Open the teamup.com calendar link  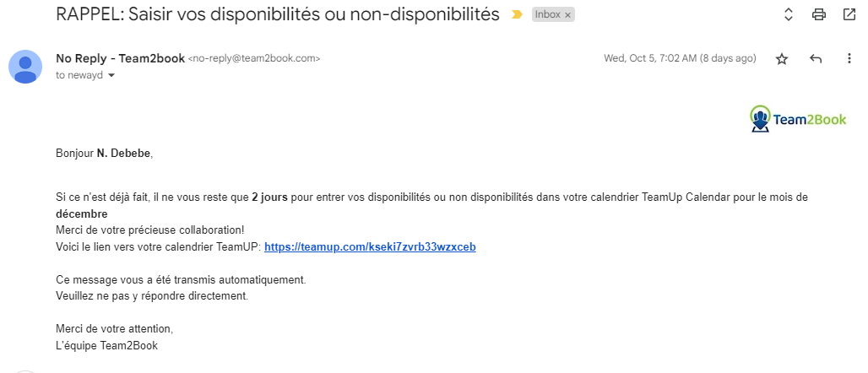click(370, 247)
